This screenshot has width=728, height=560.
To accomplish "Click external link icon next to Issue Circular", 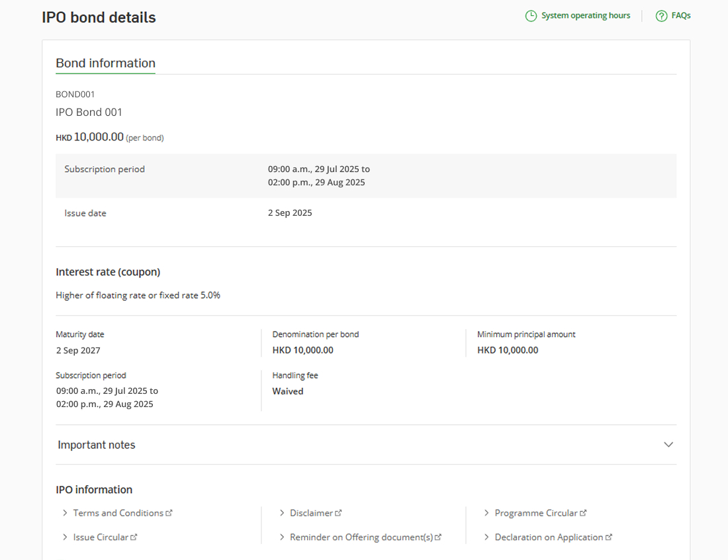I will point(134,537).
